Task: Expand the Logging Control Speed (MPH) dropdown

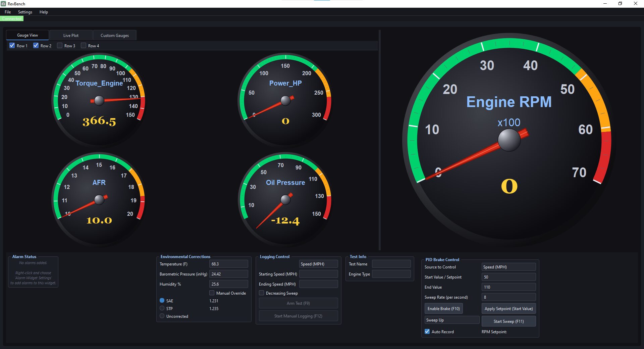Action: [318, 264]
